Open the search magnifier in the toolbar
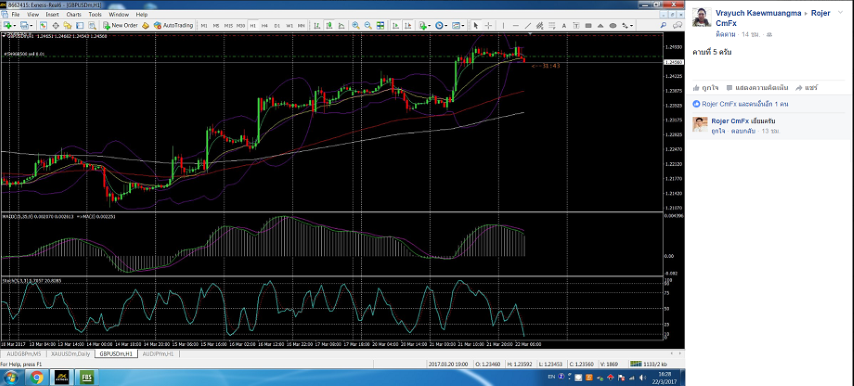Screen dimensions: 854x386 point(663,25)
